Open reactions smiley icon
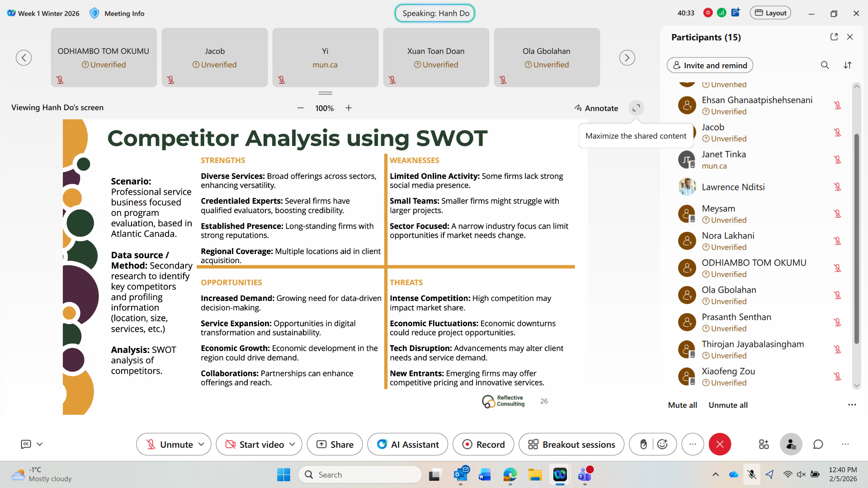Image resolution: width=868 pixels, height=488 pixels. (x=662, y=445)
